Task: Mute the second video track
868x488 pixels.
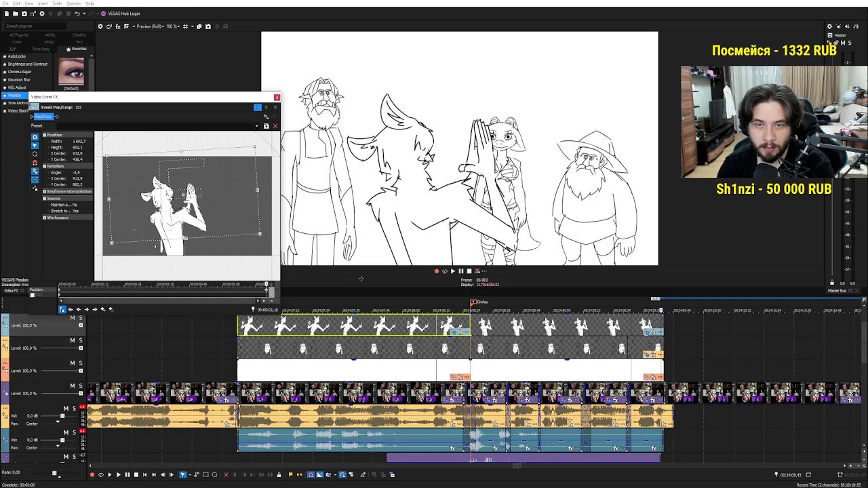Action: (73, 340)
